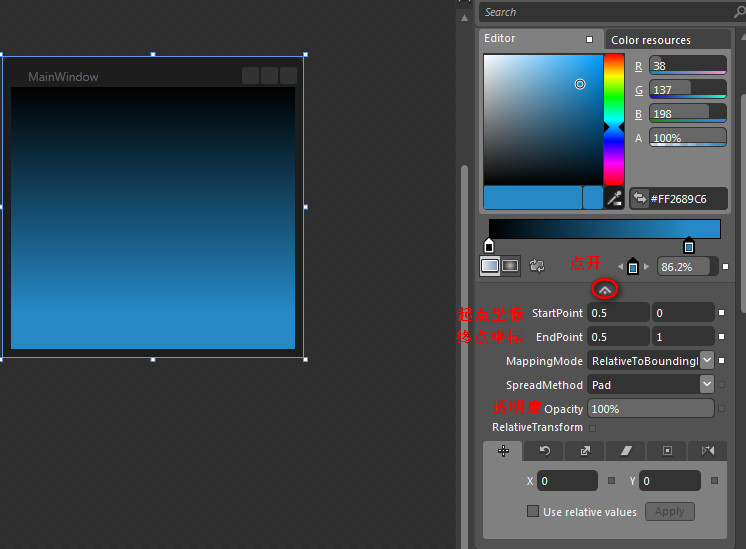The image size is (746, 549).
Task: Click the top-right selection handle of MainWindow
Action: [305, 55]
